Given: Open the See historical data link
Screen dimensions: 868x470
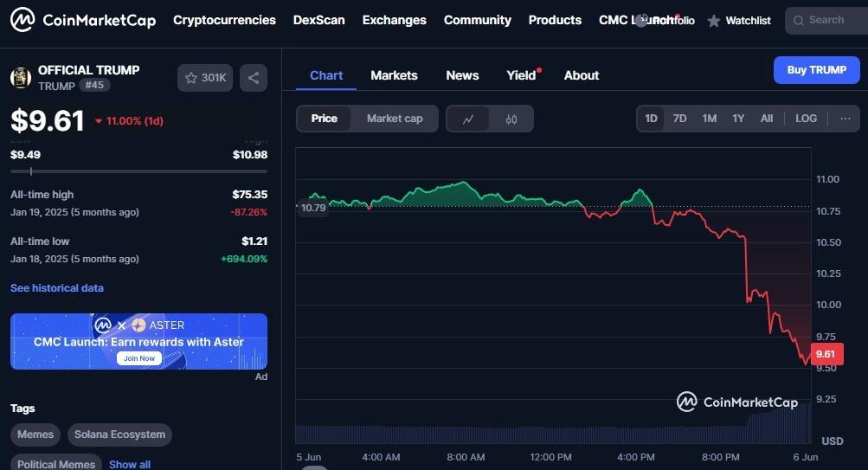Looking at the screenshot, I should click(57, 287).
